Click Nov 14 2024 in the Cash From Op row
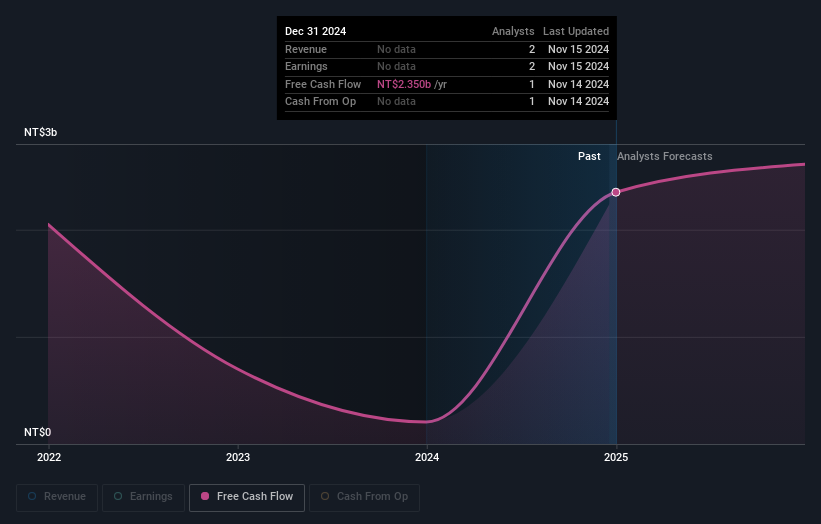 579,102
